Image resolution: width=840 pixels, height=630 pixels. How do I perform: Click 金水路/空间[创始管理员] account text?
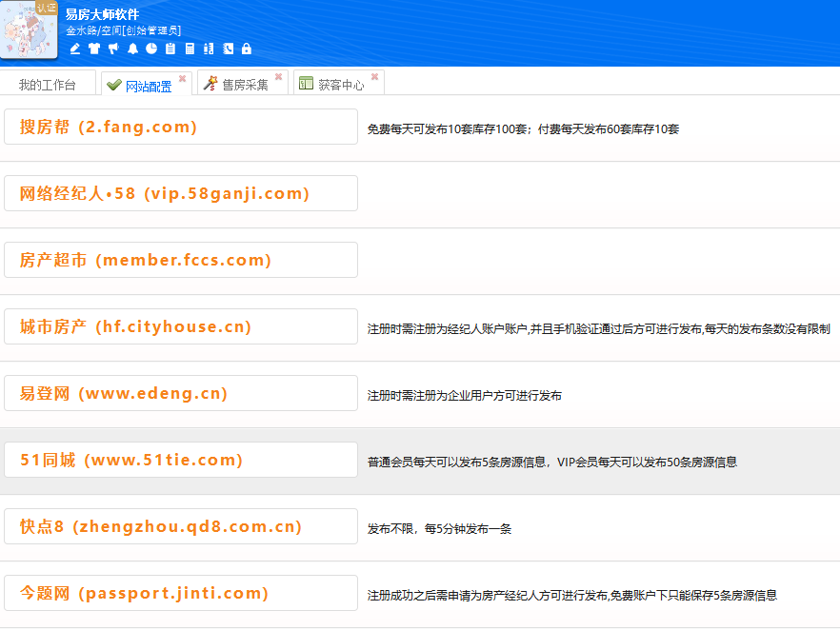[123, 30]
